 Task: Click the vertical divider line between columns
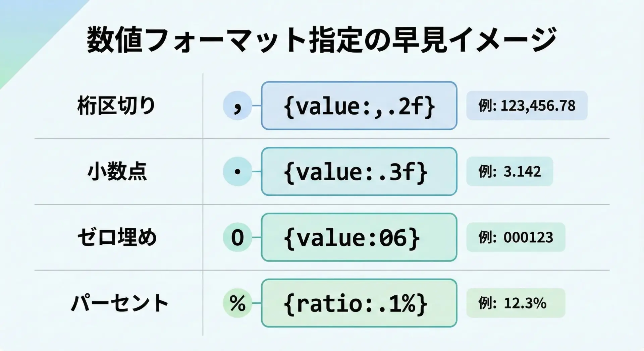click(203, 204)
